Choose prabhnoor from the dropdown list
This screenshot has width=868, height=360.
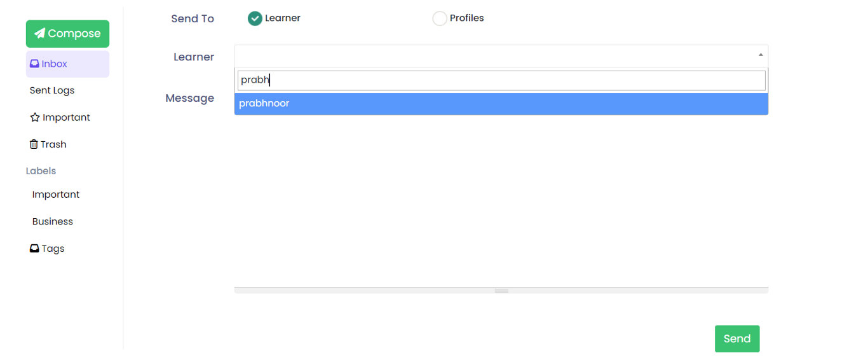[501, 104]
